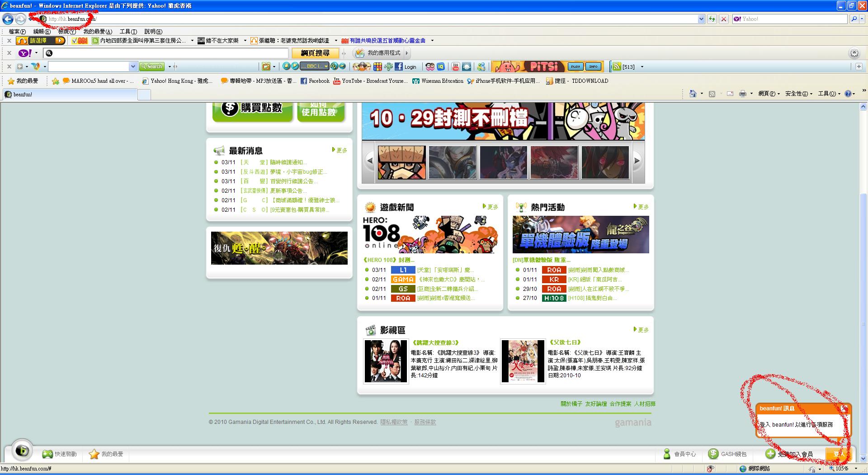
Task: Open the 編輯(E) menu
Action: tap(42, 31)
